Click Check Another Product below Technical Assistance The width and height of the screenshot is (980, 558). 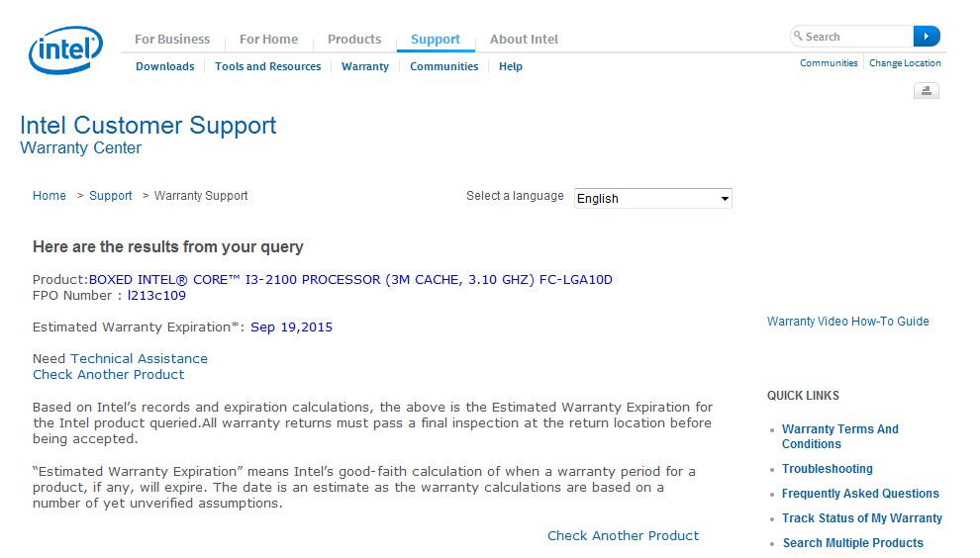coord(109,374)
